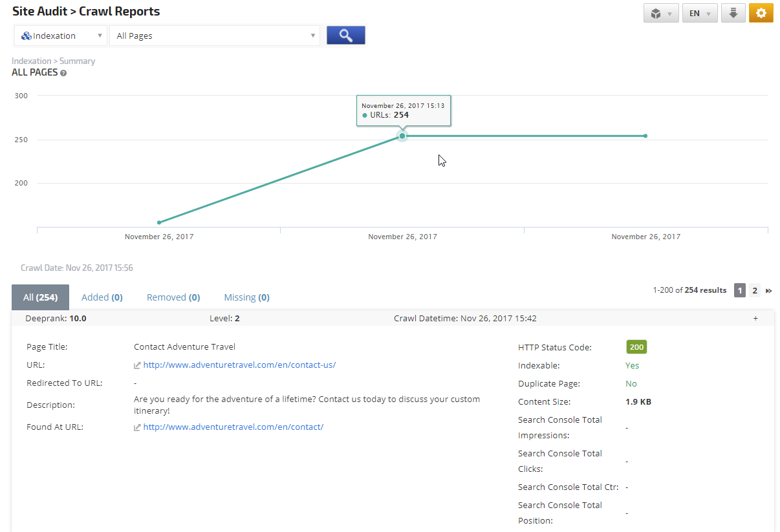
Task: Open the orange settings gear
Action: (x=761, y=13)
